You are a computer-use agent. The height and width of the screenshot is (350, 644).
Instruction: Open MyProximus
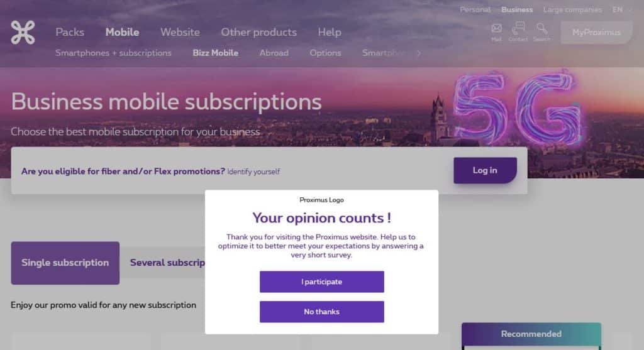point(596,33)
